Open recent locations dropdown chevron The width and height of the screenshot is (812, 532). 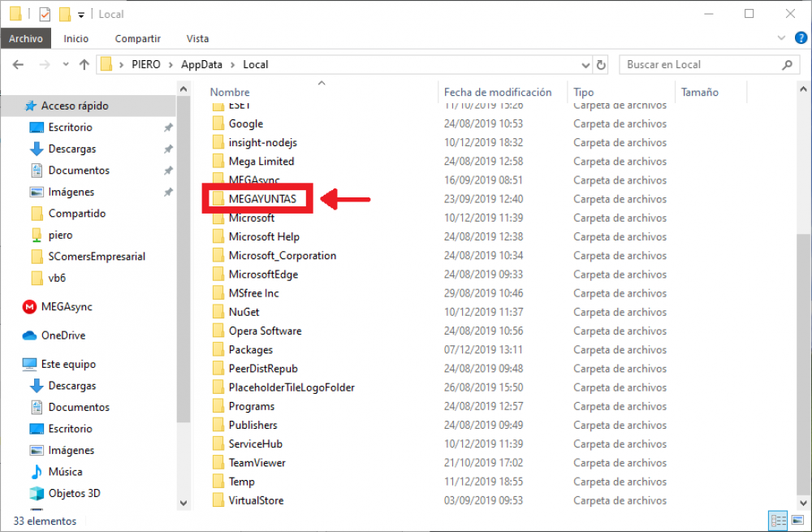pyautogui.click(x=66, y=65)
